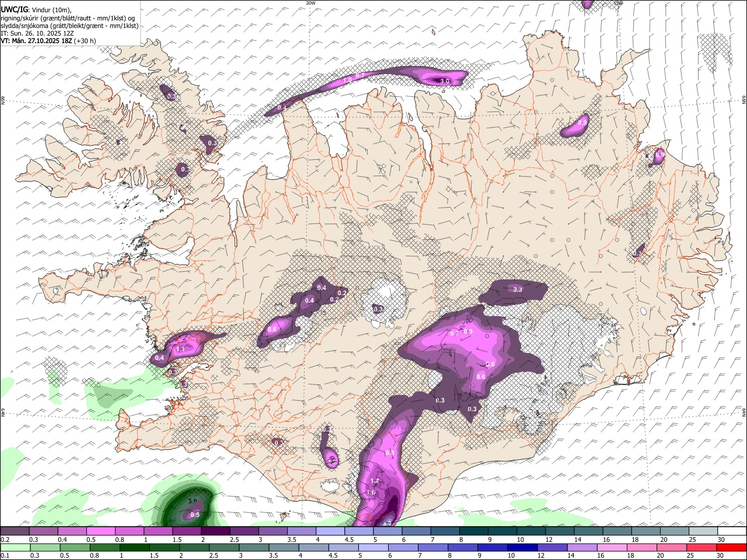Click the '0.2' value beside the 0.4 snow patch
This screenshot has height=560, width=747.
tap(342, 293)
